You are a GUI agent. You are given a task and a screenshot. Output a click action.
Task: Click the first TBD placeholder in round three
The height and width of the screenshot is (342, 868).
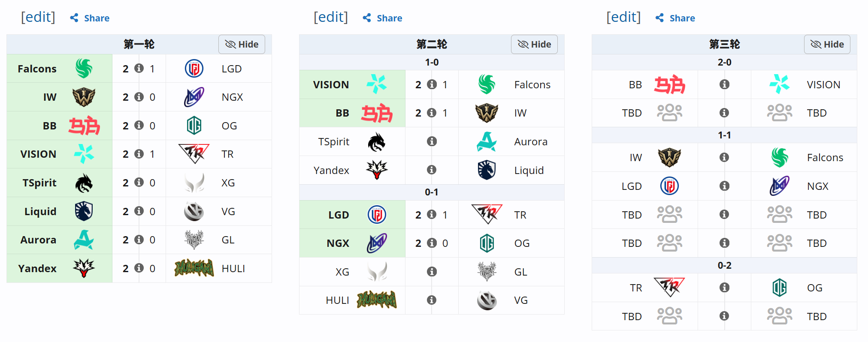[632, 113]
